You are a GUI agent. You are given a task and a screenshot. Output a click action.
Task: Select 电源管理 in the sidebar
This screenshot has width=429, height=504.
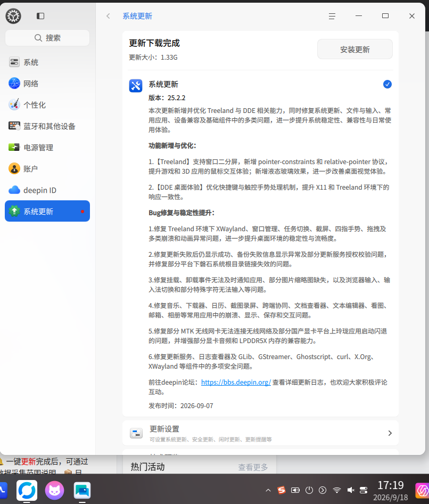[47, 147]
